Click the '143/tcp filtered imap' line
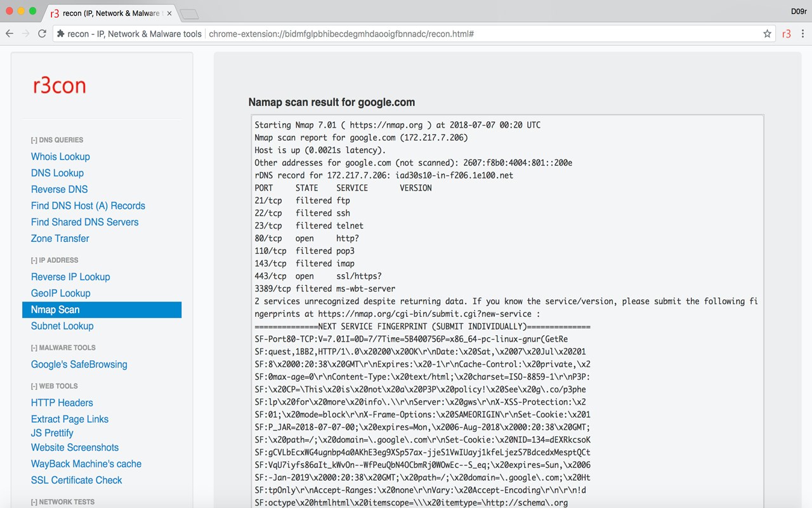Viewport: 812px width, 508px height. coord(304,264)
